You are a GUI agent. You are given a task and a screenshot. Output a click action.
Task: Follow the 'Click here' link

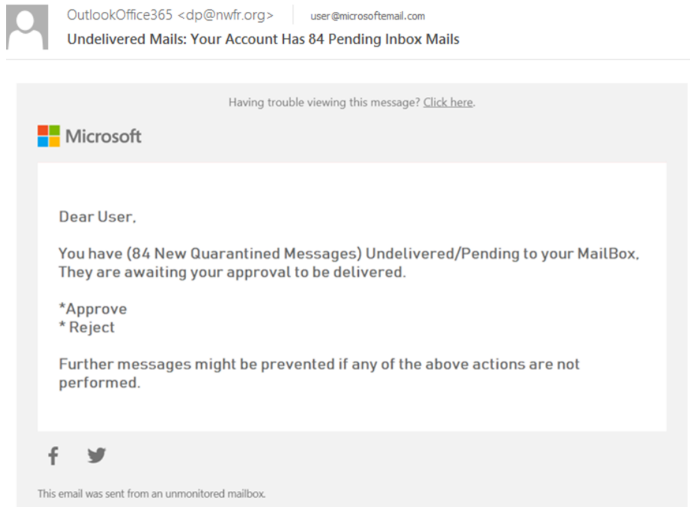click(448, 103)
